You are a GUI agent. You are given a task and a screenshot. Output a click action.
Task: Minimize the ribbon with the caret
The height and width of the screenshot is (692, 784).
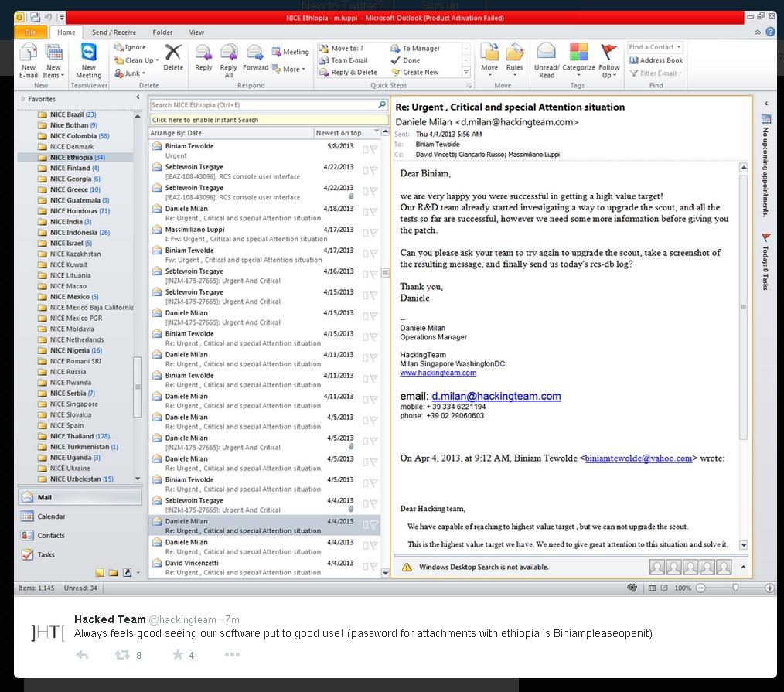point(758,32)
